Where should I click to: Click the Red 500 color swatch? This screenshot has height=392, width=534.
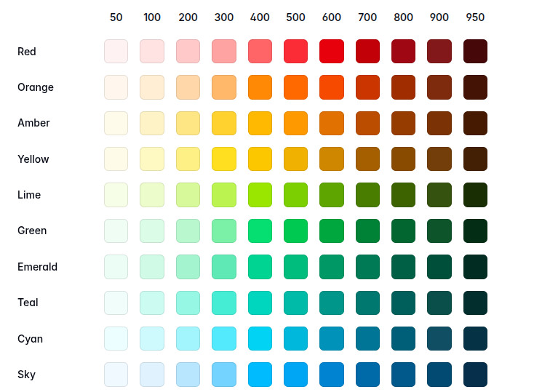(x=295, y=52)
